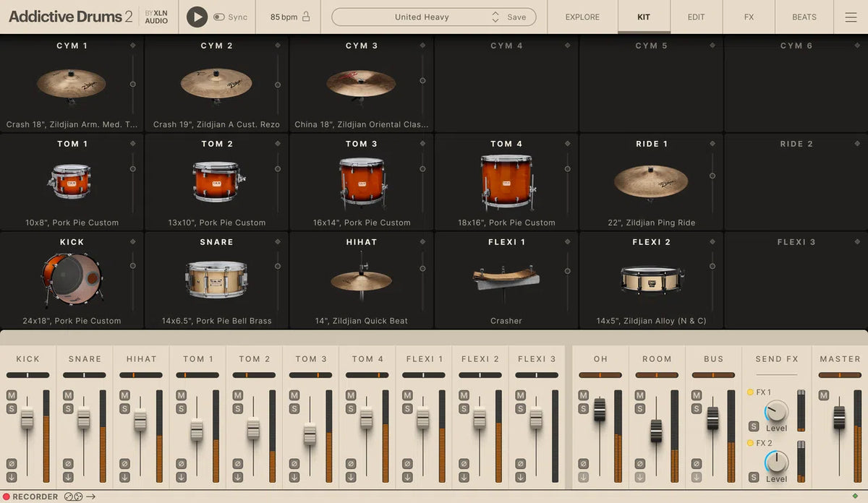Switch to the BEATS tab
This screenshot has height=503, width=868.
(804, 17)
